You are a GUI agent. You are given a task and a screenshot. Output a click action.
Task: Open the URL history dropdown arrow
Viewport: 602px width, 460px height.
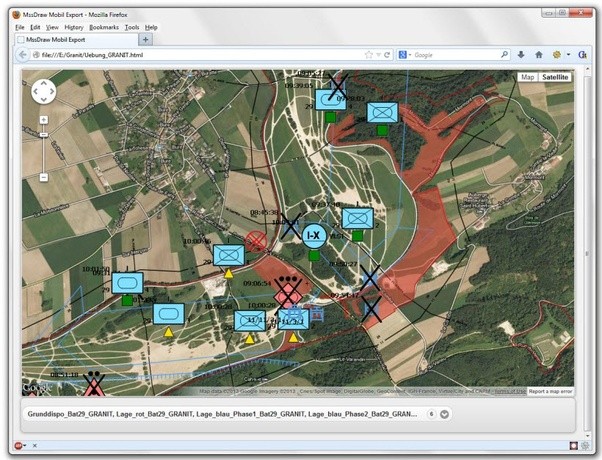[x=378, y=55]
